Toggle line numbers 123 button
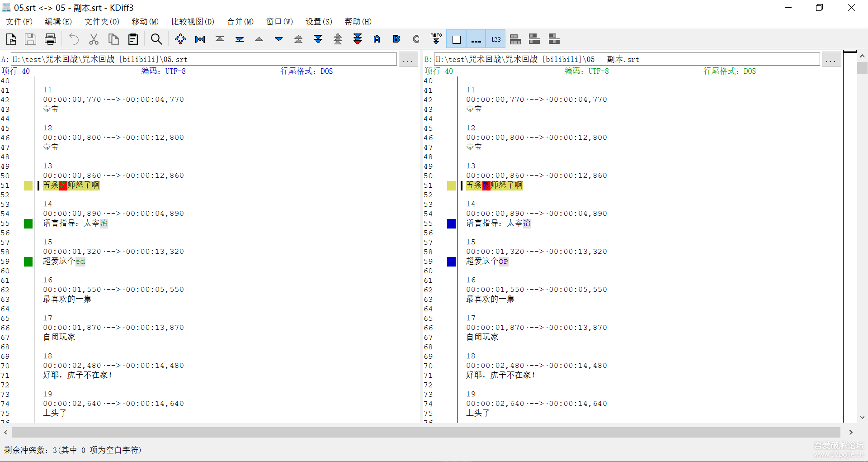868x462 pixels. 496,39
